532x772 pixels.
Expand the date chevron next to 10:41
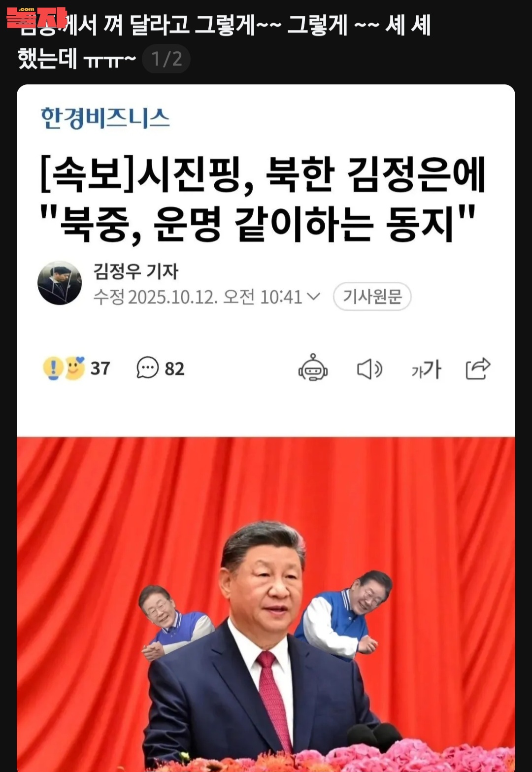pyautogui.click(x=313, y=297)
